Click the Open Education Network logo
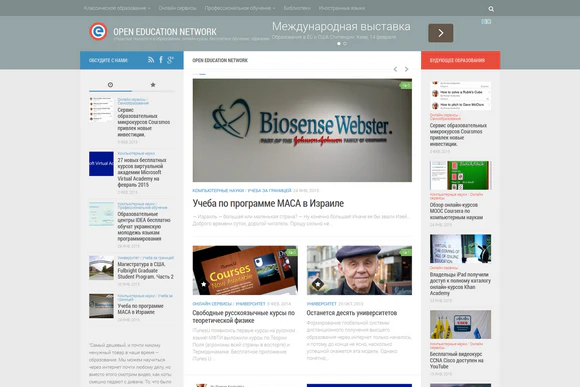This screenshot has height=387, width=580. tap(98, 31)
